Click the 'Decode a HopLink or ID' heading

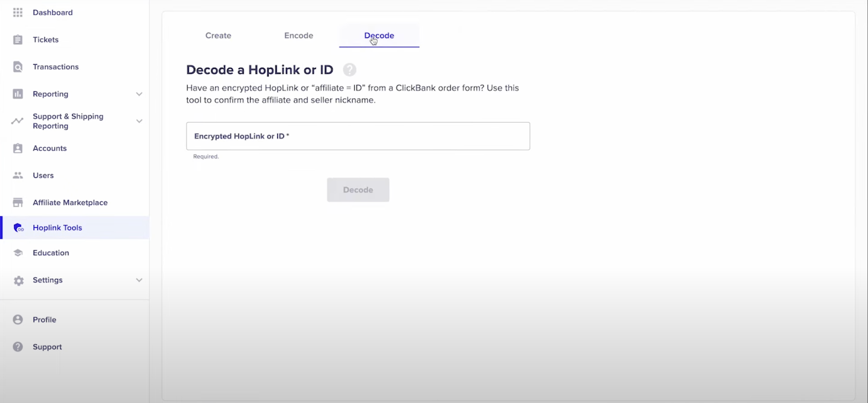260,70
